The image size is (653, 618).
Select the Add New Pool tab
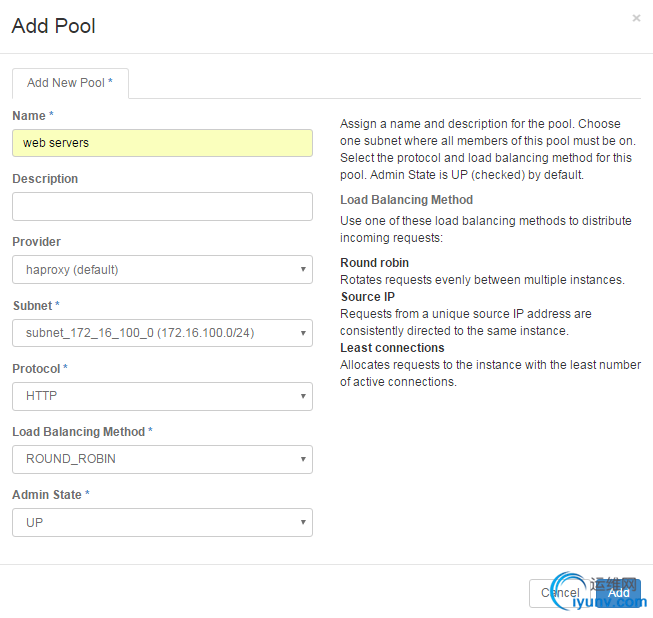[70, 83]
